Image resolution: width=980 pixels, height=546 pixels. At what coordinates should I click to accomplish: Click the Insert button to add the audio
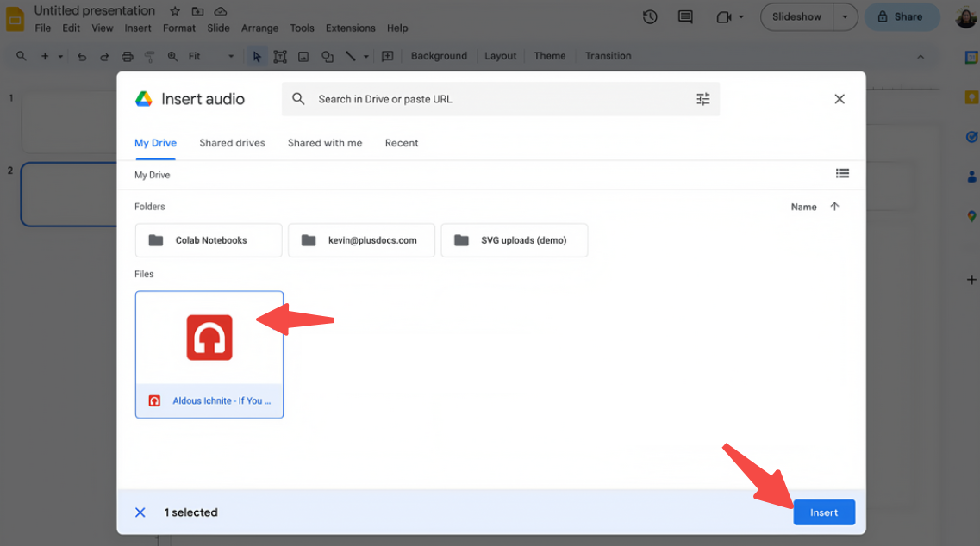(824, 512)
